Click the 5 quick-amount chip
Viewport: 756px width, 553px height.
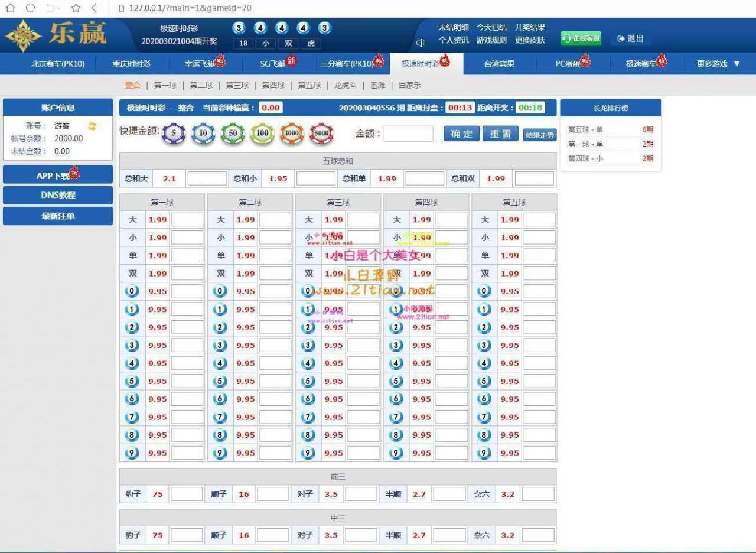[x=174, y=134]
